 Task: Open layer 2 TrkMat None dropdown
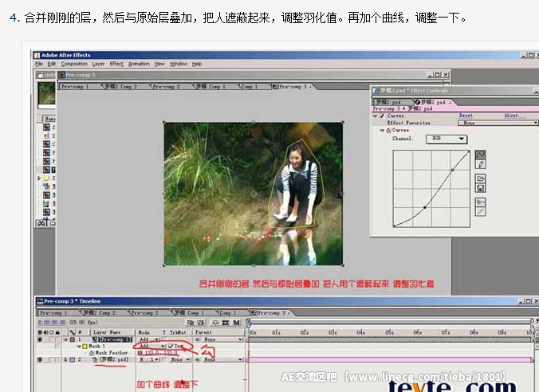(180, 359)
